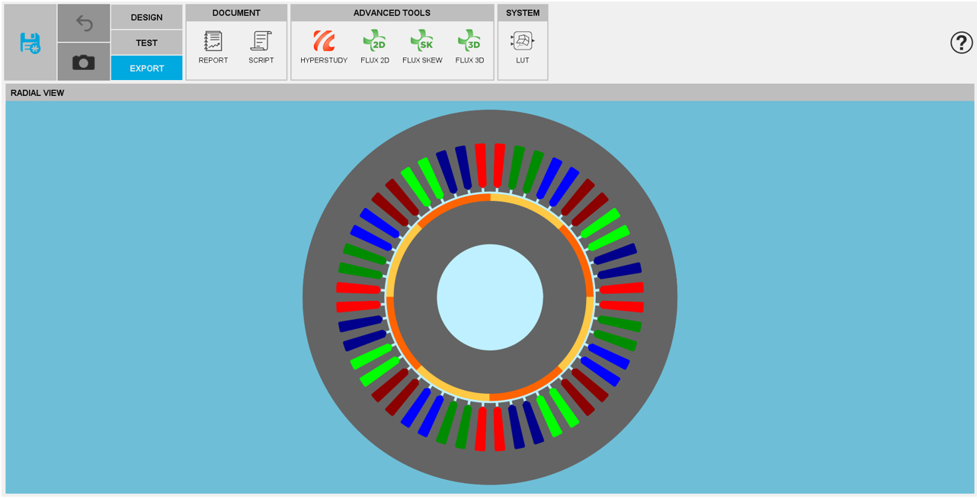Click the save project disk icon

(30, 43)
